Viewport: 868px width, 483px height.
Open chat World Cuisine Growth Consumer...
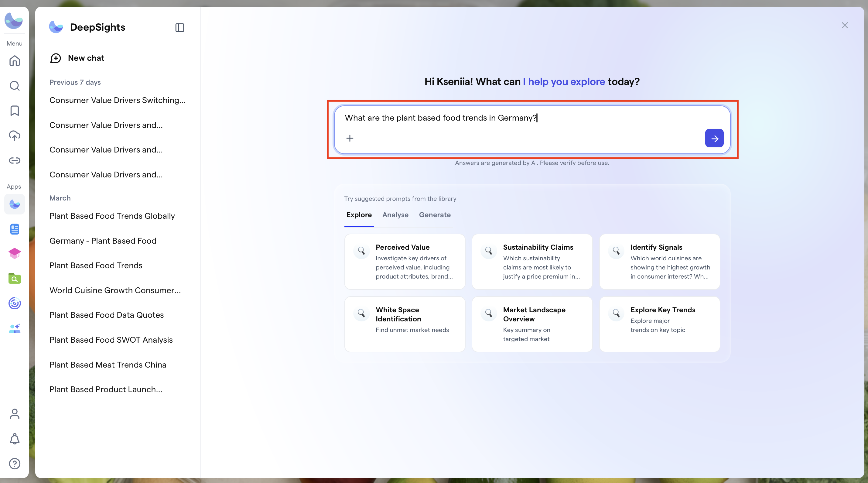point(115,290)
